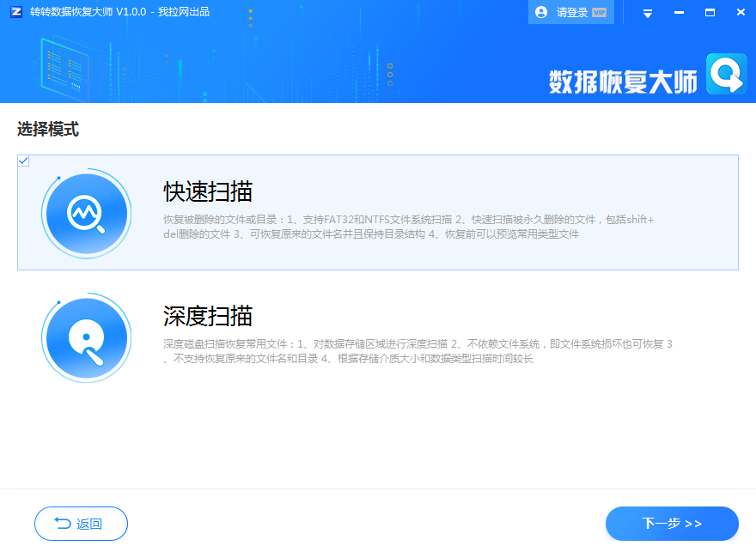Click the gray VIP badge

pos(600,13)
